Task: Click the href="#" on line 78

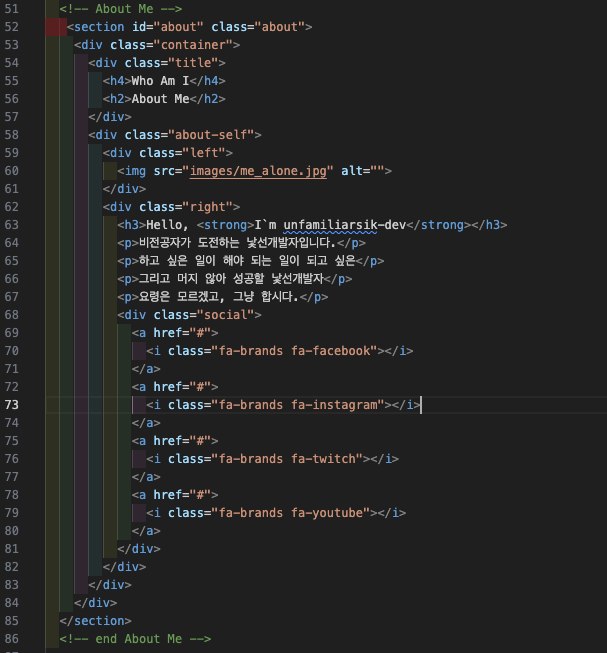Action: pos(182,495)
